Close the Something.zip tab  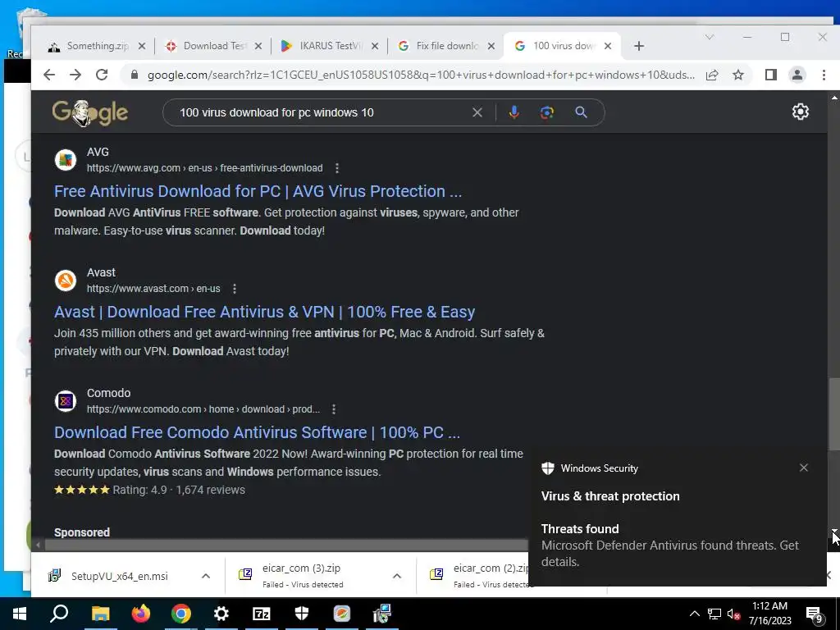(x=142, y=46)
